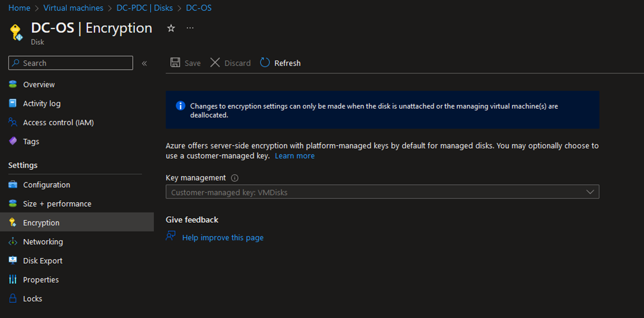Open the more options ellipsis in the title
Image resolution: width=644 pixels, height=318 pixels.
[x=190, y=28]
